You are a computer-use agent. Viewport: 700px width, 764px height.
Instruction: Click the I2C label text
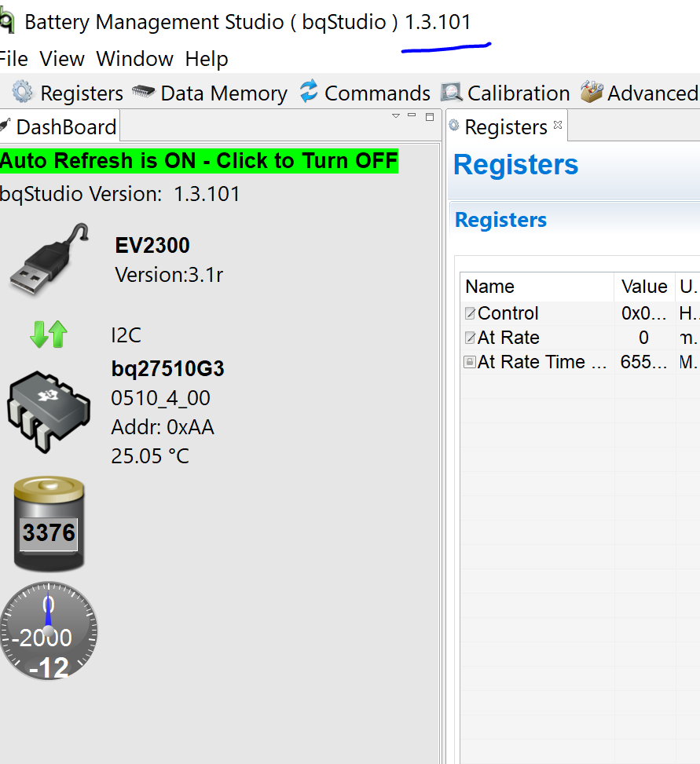pos(126,335)
